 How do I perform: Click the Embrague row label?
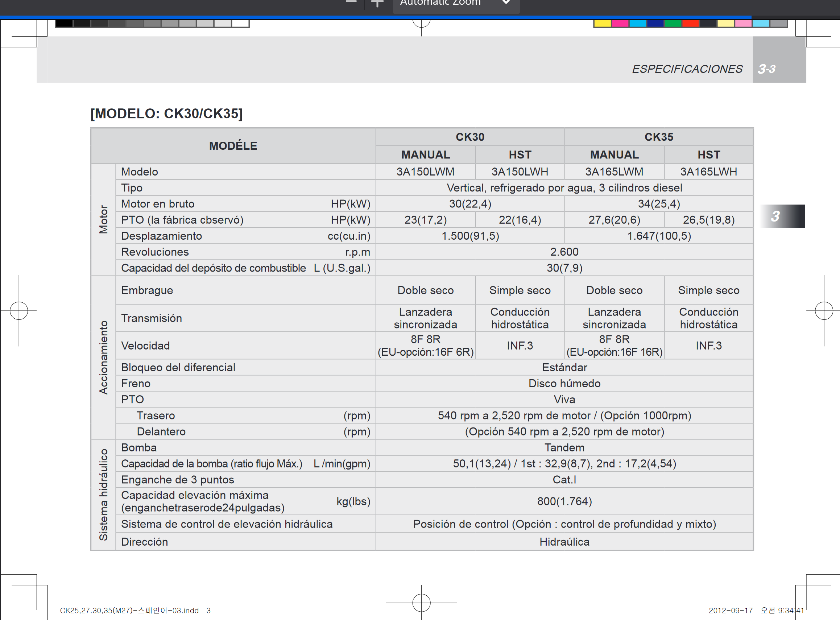[x=147, y=290]
